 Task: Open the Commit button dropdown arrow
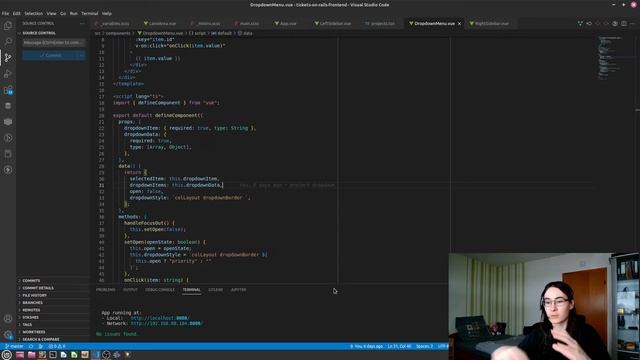coord(81,56)
